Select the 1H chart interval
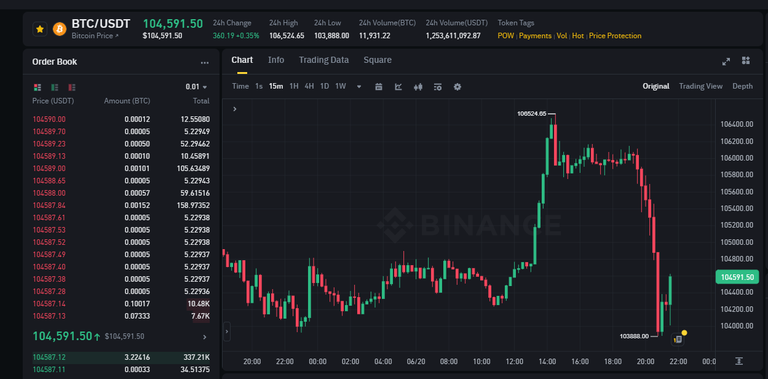Viewport: 768px width, 379px height. pos(293,86)
